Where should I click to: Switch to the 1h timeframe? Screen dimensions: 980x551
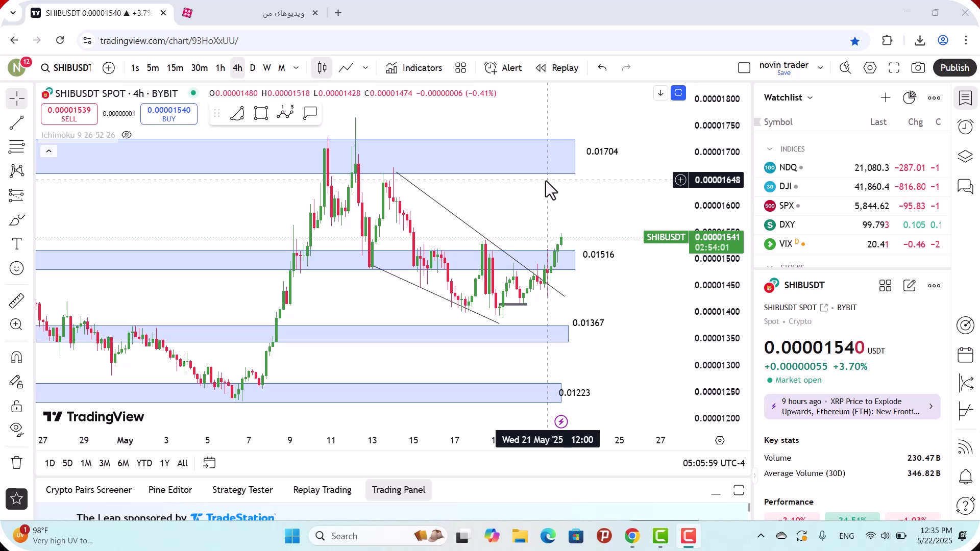coord(220,68)
